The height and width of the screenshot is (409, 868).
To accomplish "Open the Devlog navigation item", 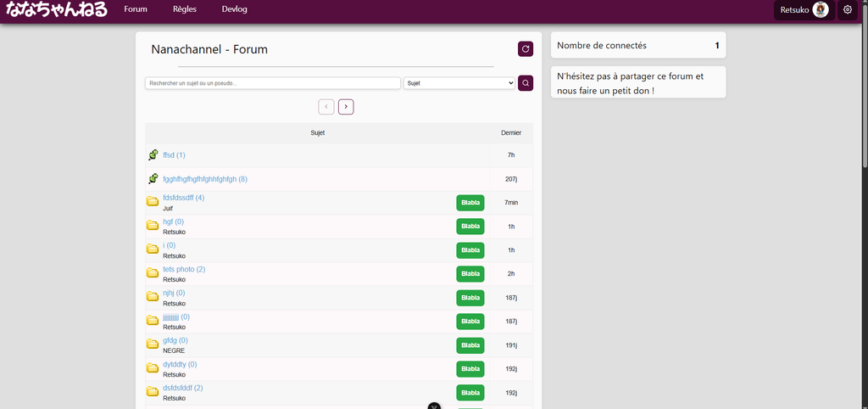I will tap(236, 9).
